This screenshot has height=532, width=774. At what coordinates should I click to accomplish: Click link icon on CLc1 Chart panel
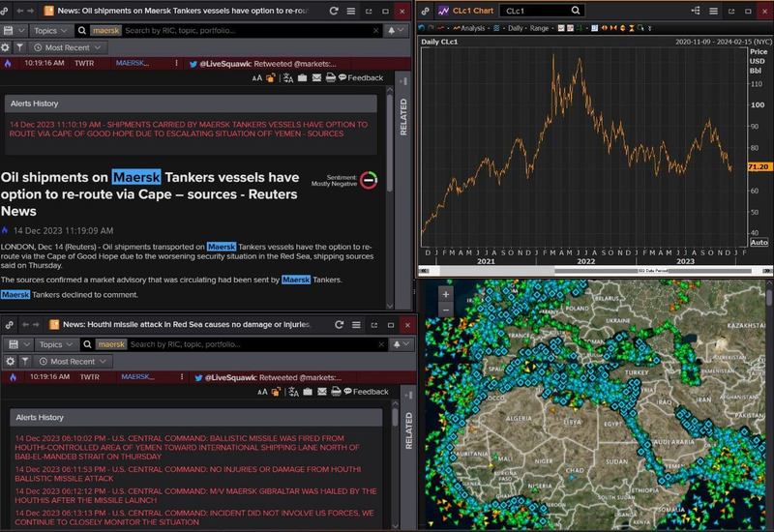tap(426, 11)
